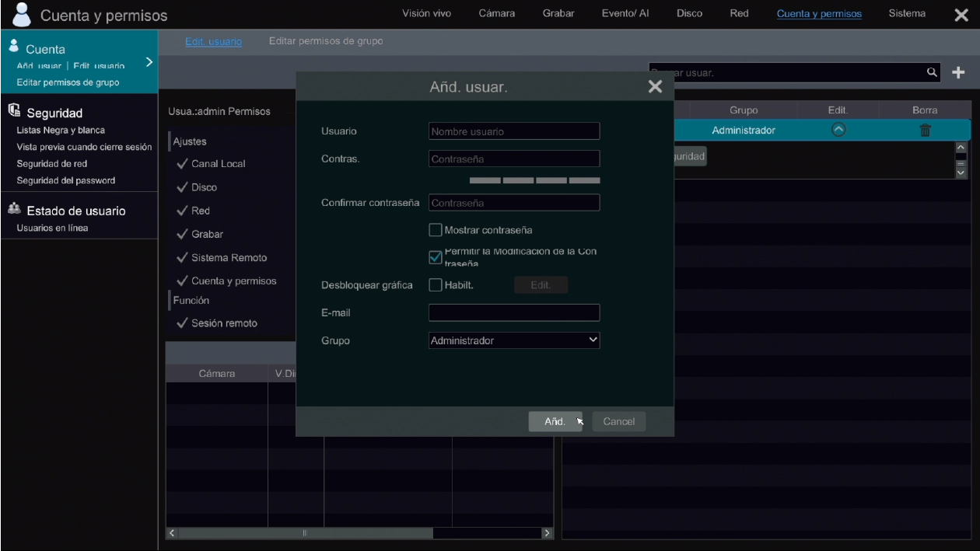This screenshot has width=980, height=551.
Task: Click the left arrow of camera table scrollbar
Action: click(x=173, y=533)
